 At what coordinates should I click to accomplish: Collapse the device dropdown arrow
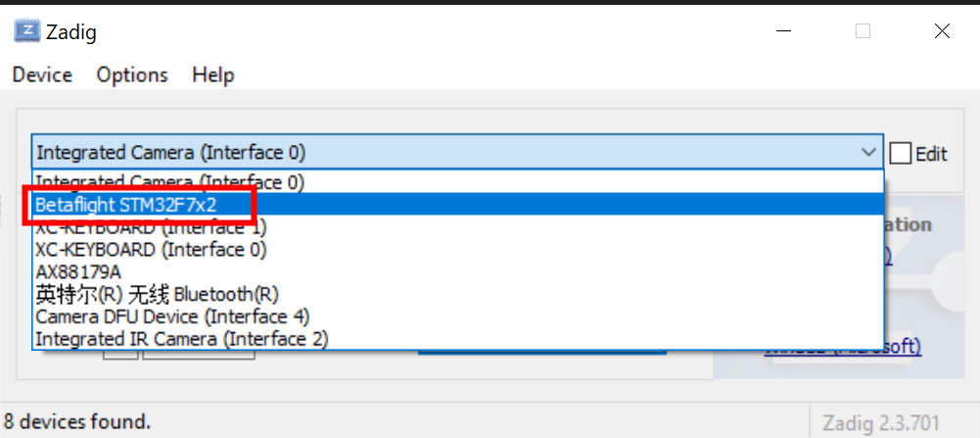868,152
